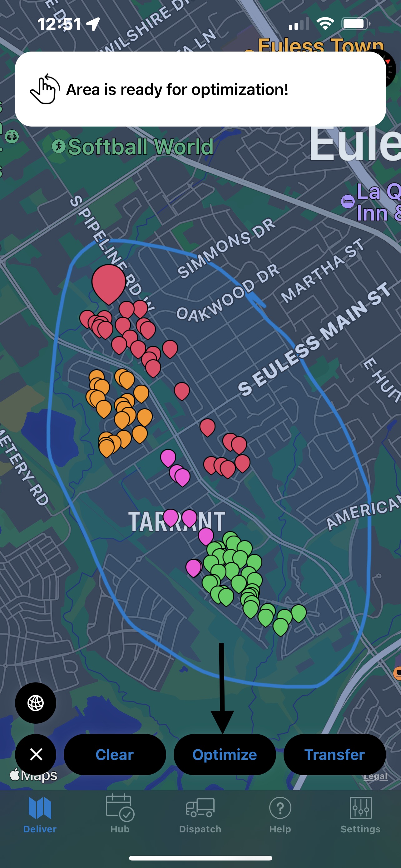The width and height of the screenshot is (401, 868).
Task: Select the large red selected pin
Action: point(109,282)
